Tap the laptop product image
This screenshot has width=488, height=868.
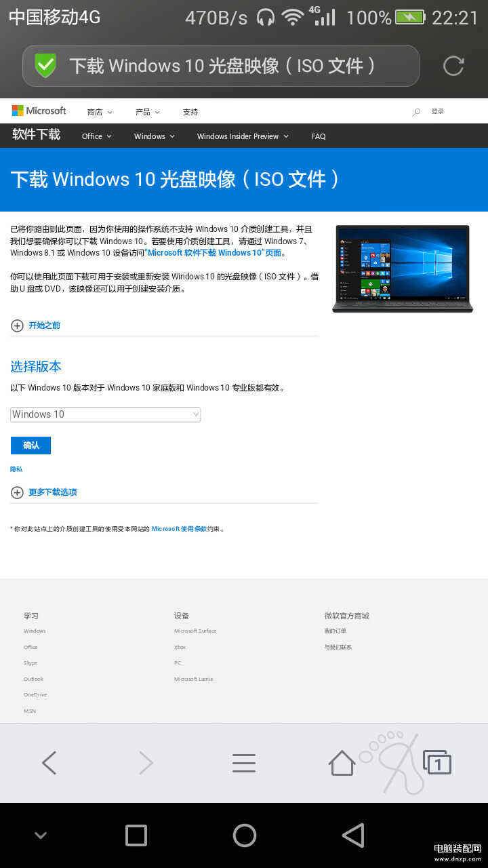pyautogui.click(x=403, y=269)
